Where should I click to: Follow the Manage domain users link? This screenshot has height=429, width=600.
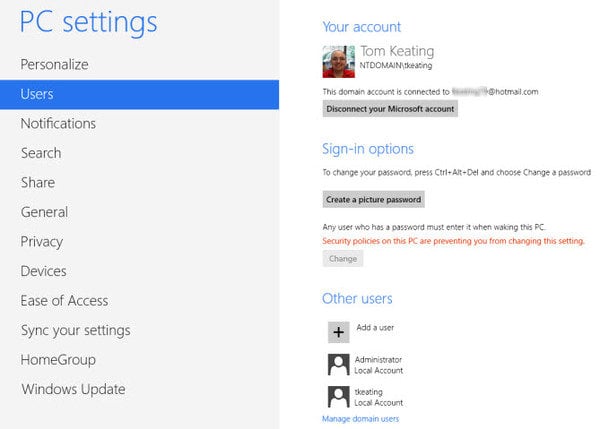pos(360,418)
